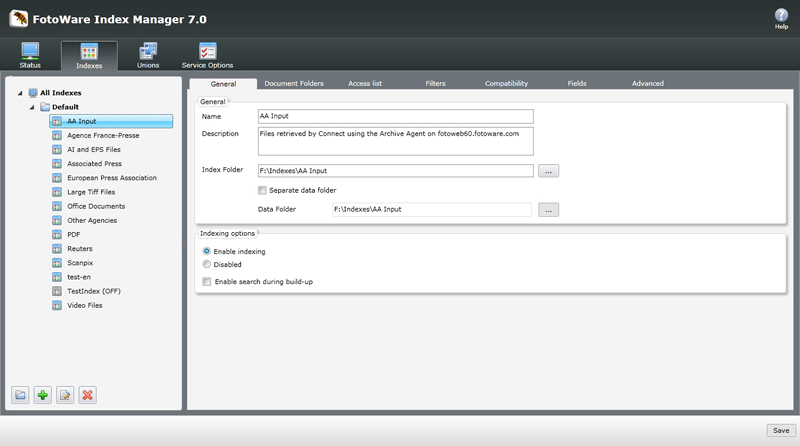Screen dimensions: 800x446
Task: Click into the Data Folder path field
Action: point(432,210)
